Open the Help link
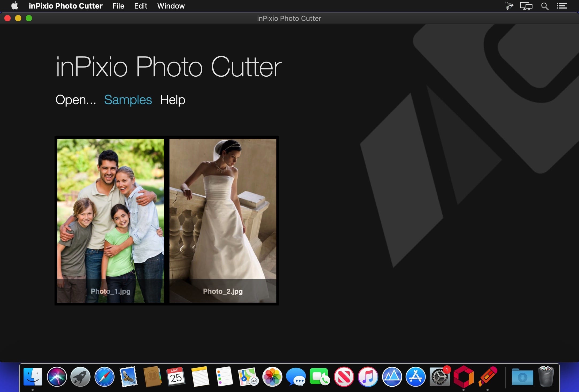 coord(172,100)
